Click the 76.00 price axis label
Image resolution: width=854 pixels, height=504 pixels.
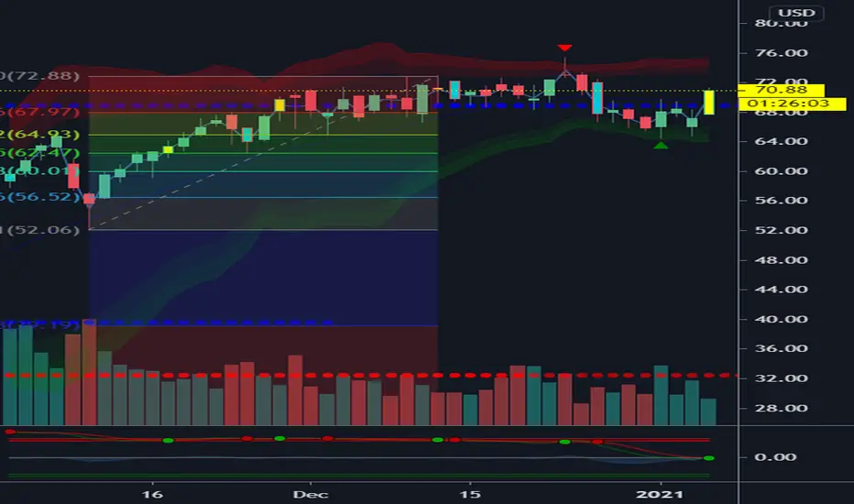(781, 53)
